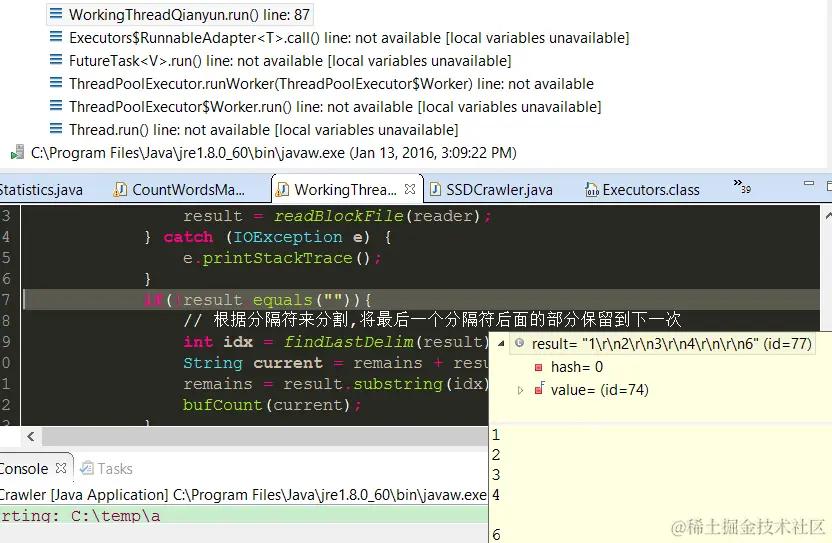Viewport: 832px width, 543px height.
Task: Click the result variable icon in popup
Action: pyautogui.click(x=519, y=343)
